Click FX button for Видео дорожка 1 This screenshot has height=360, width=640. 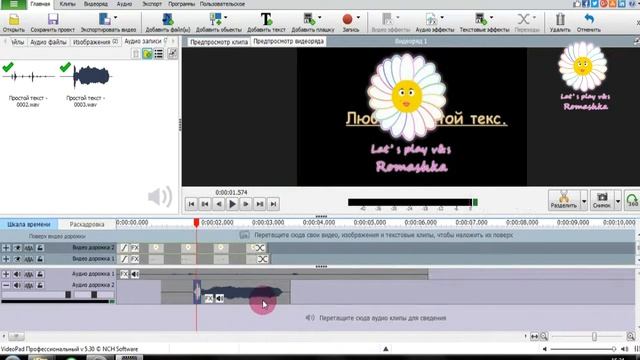[134, 259]
